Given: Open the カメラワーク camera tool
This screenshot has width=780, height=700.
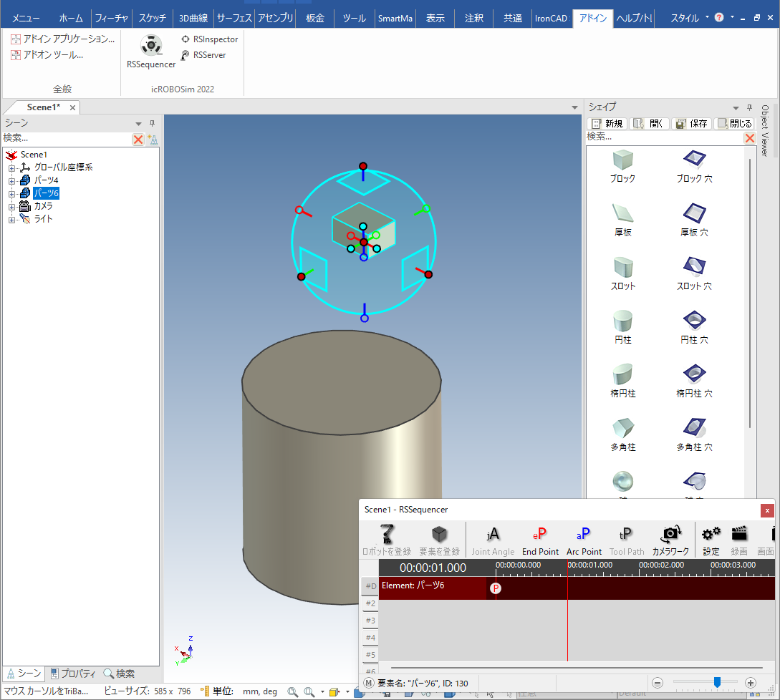Looking at the screenshot, I should pyautogui.click(x=670, y=540).
